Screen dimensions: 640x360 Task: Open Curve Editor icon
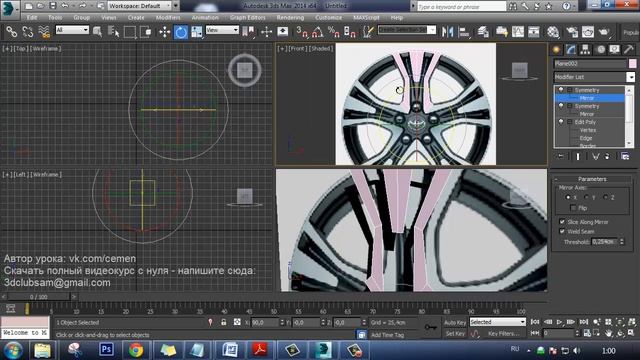518,31
